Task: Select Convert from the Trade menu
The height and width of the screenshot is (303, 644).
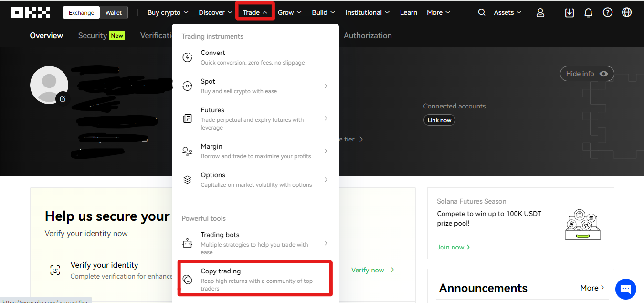Action: (x=255, y=57)
